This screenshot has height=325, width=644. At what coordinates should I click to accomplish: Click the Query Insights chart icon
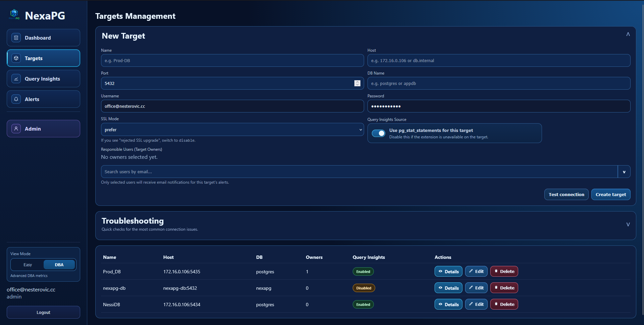click(x=16, y=79)
